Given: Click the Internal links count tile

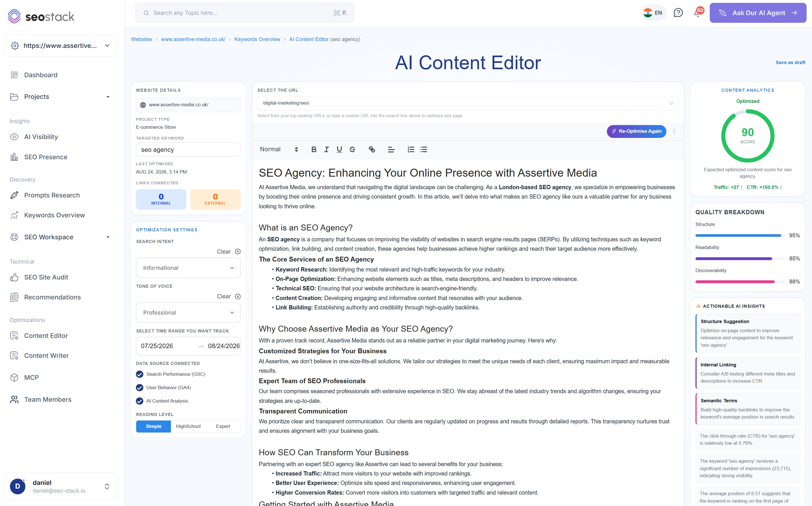Looking at the screenshot, I should click(x=161, y=199).
